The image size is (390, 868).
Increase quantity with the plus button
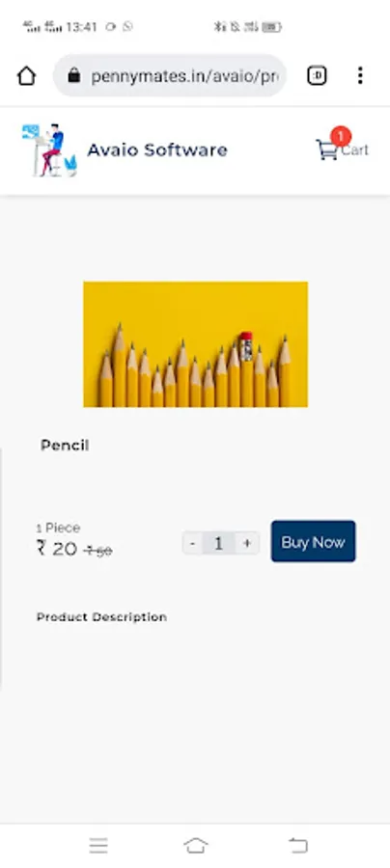pos(247,543)
